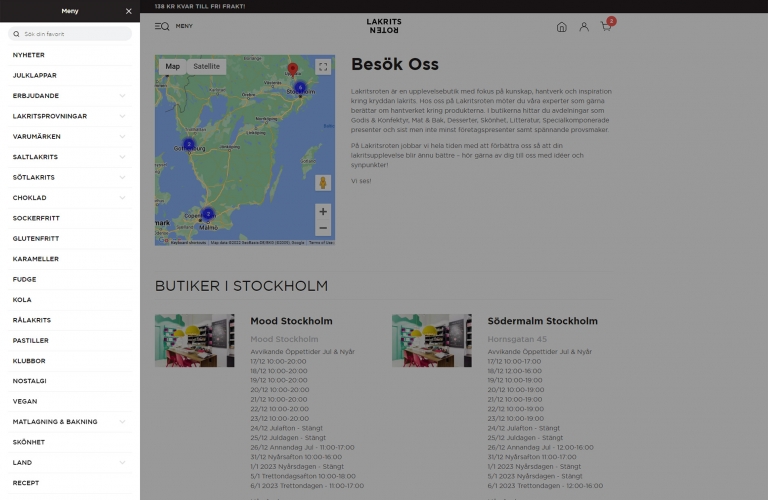This screenshot has width=768, height=500.
Task: Click the Malmö cluster marker
Action: coord(208,214)
